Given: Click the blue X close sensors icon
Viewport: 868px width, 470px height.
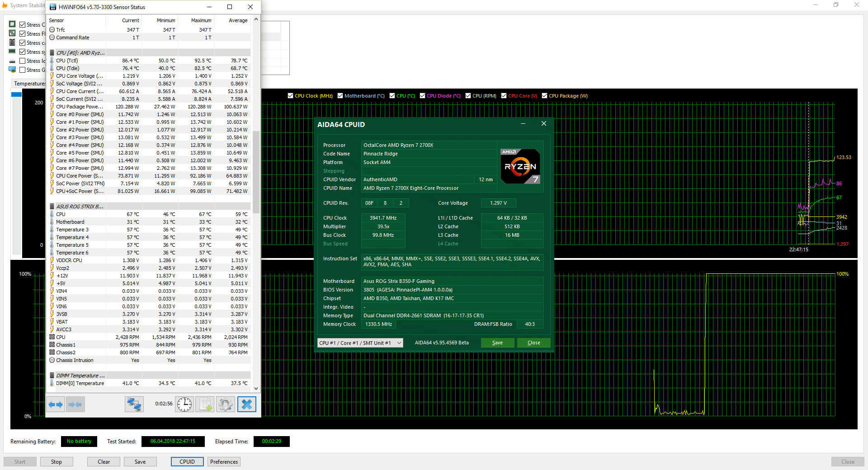Looking at the screenshot, I should pos(247,404).
